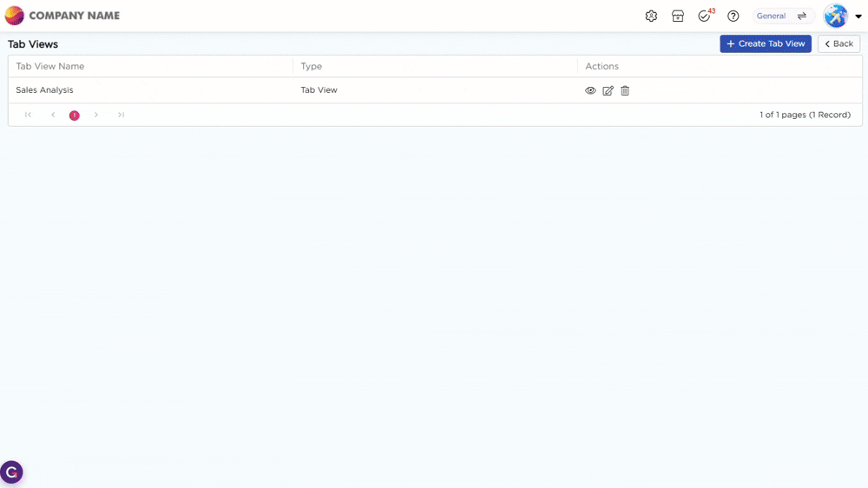Go back using the Back button
Viewport: 868px width, 488px height.
coord(838,43)
